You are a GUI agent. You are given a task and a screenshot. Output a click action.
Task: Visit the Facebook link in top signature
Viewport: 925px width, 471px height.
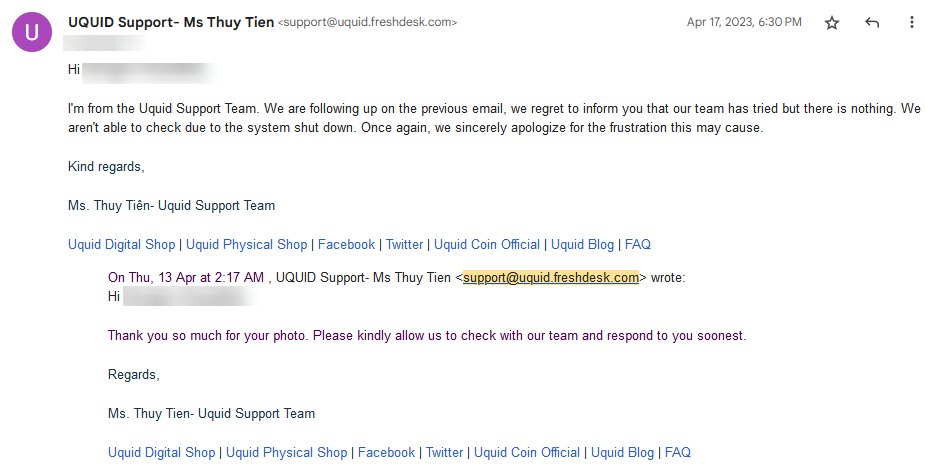pyautogui.click(x=346, y=244)
